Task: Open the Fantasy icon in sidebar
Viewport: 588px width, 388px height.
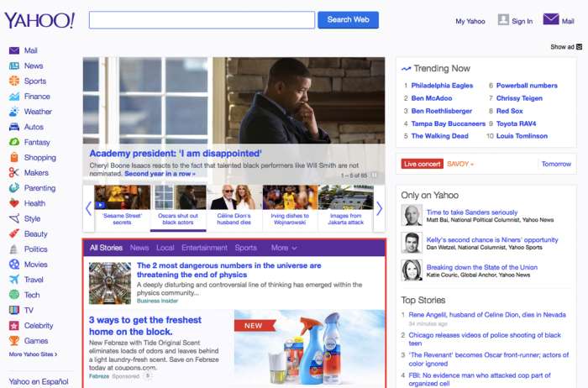Action: (x=14, y=142)
